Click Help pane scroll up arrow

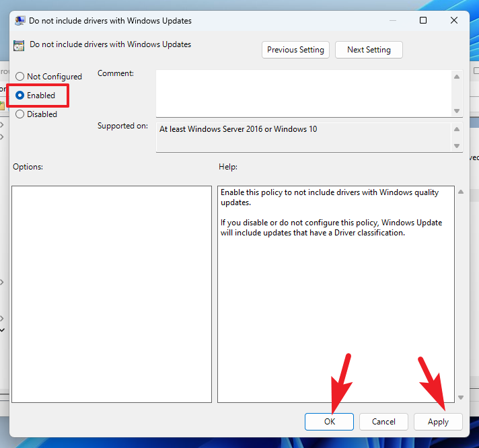point(461,192)
